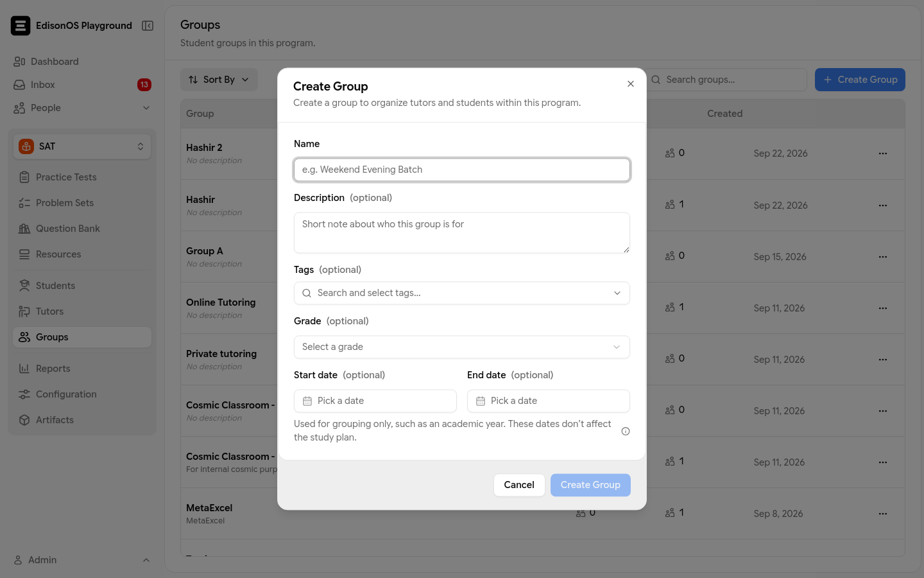Click the SAT orange program icon

[26, 146]
